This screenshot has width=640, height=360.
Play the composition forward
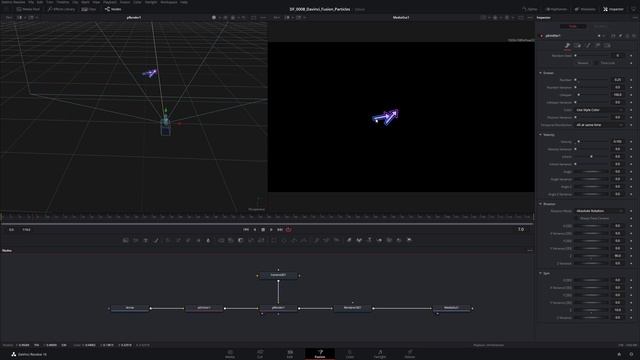(271, 230)
